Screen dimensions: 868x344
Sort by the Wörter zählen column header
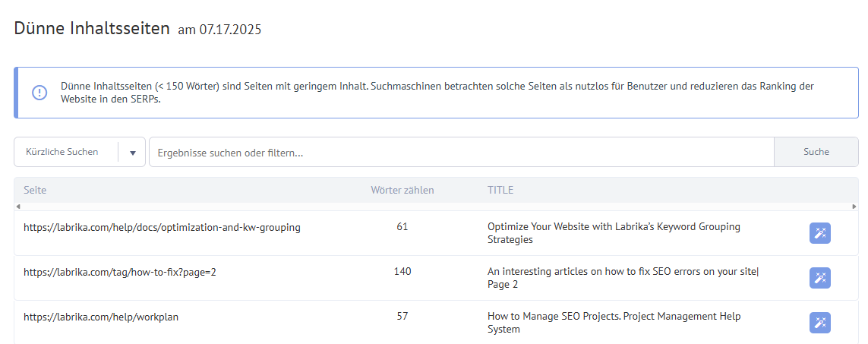click(402, 190)
